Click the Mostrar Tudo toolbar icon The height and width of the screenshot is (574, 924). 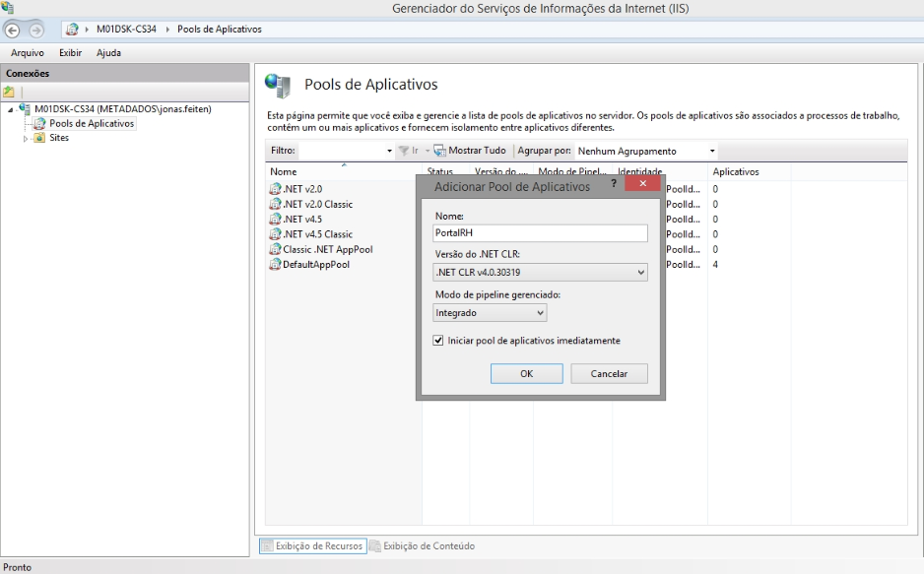coord(439,151)
